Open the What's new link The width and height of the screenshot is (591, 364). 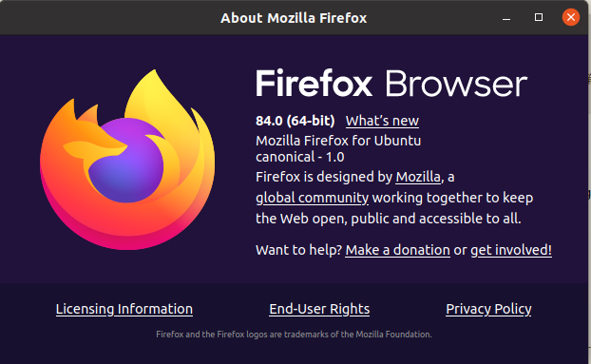point(382,121)
